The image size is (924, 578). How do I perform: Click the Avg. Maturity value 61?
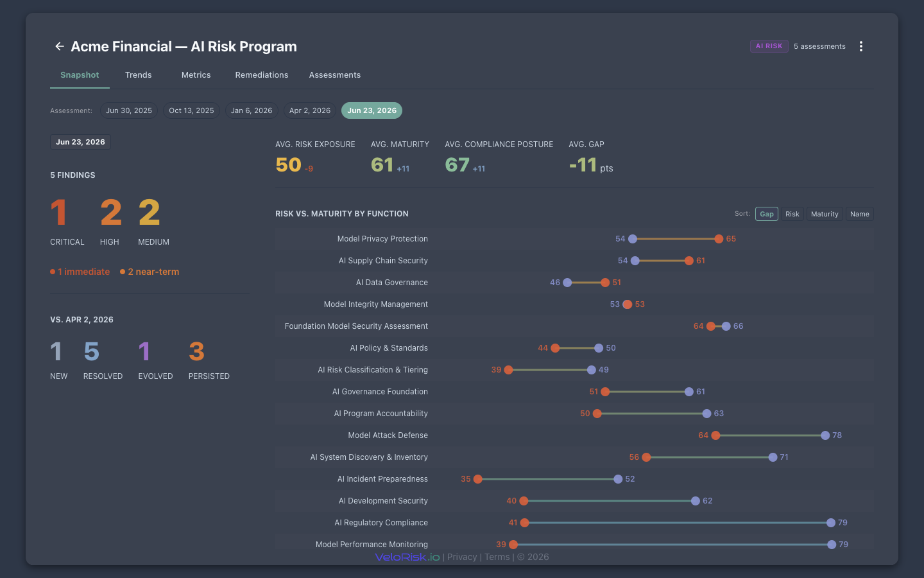382,165
